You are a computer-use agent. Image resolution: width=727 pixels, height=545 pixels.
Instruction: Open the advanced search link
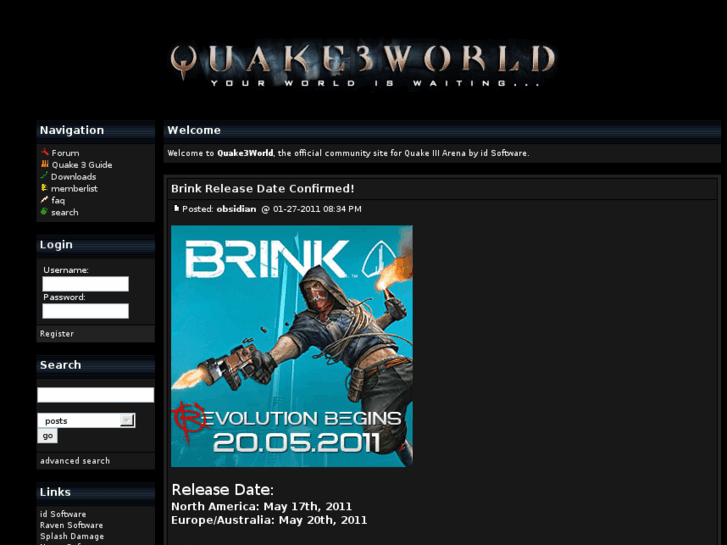pyautogui.click(x=75, y=461)
